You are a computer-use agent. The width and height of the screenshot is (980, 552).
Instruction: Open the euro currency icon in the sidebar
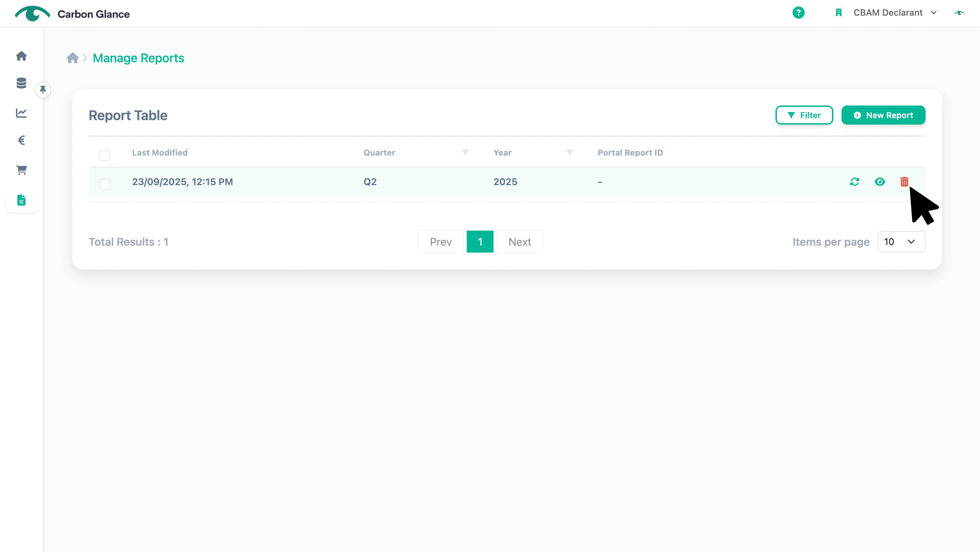21,140
